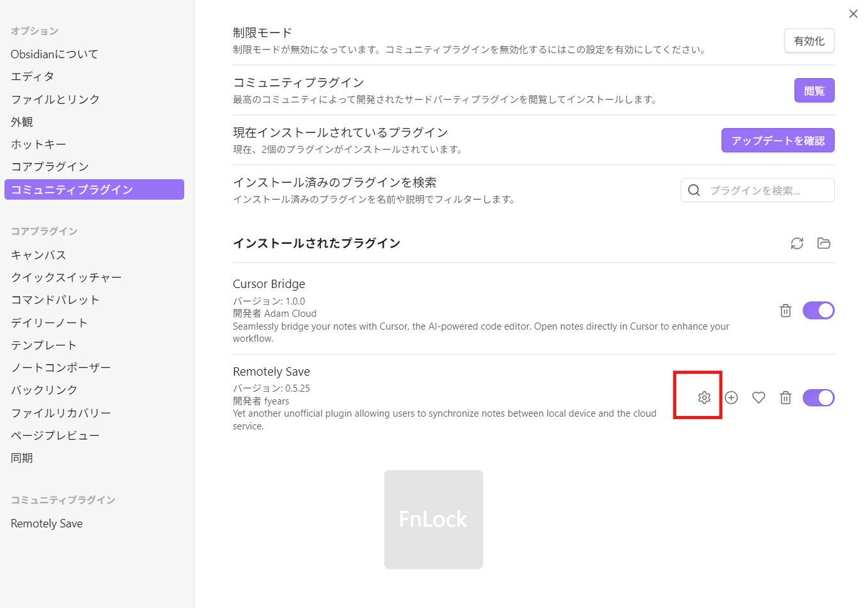Focus the プラグインを検索 search field

pyautogui.click(x=757, y=190)
